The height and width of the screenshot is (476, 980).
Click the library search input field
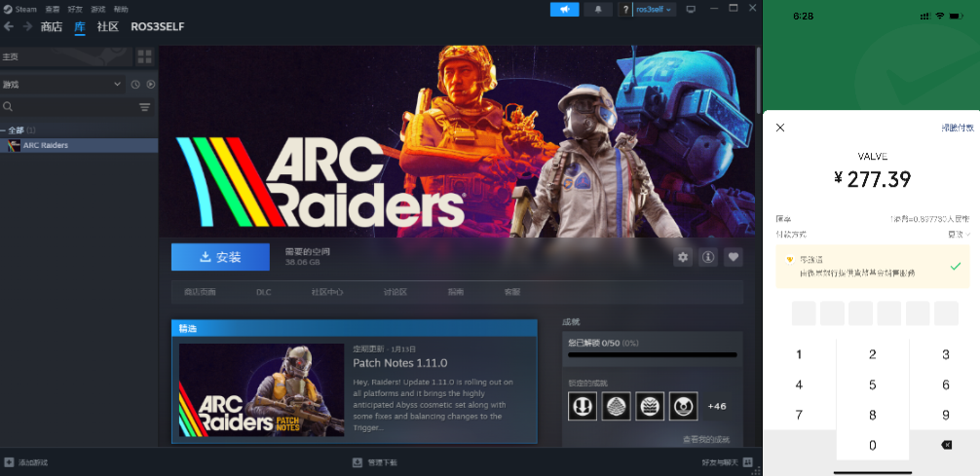pos(68,107)
